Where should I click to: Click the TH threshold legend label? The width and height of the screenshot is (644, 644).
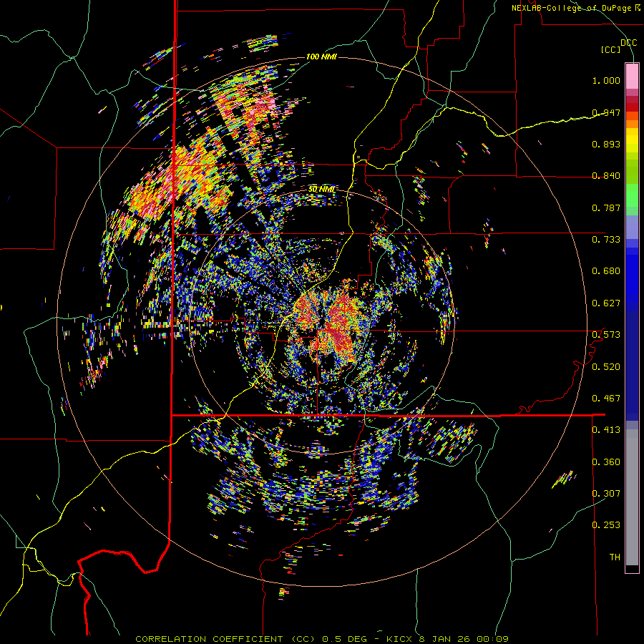[615, 557]
